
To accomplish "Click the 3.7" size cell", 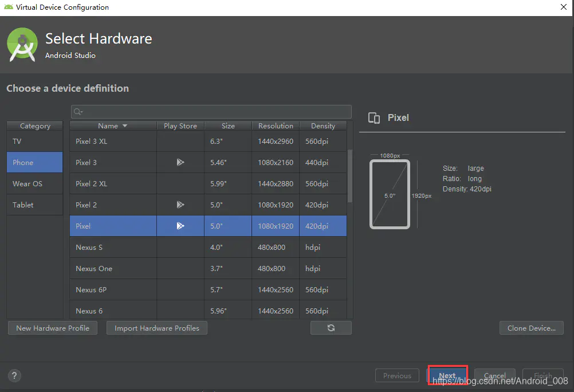I will (x=227, y=269).
